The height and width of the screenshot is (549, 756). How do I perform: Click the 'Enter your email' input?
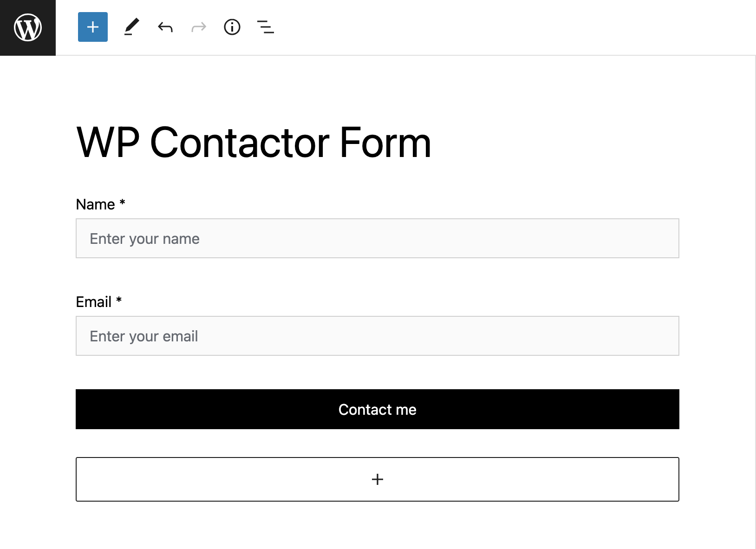[378, 336]
